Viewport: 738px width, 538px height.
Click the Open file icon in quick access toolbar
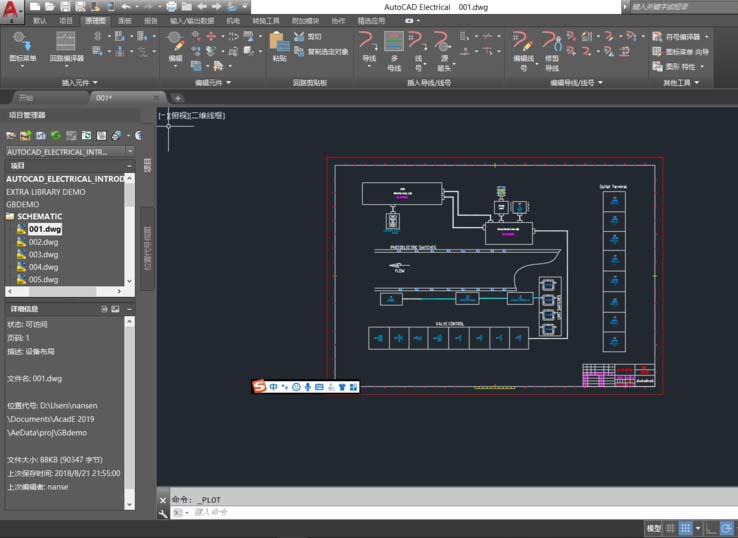point(50,7)
